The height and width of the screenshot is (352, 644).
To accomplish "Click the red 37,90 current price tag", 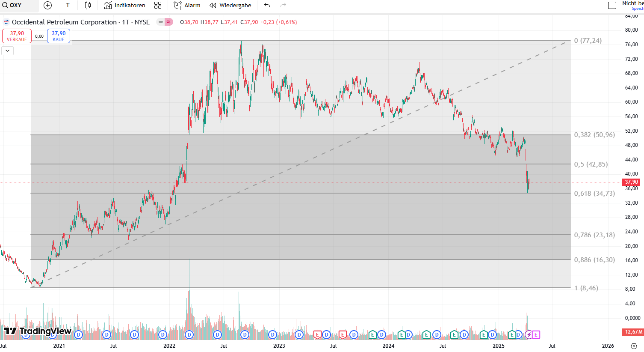I will [631, 182].
